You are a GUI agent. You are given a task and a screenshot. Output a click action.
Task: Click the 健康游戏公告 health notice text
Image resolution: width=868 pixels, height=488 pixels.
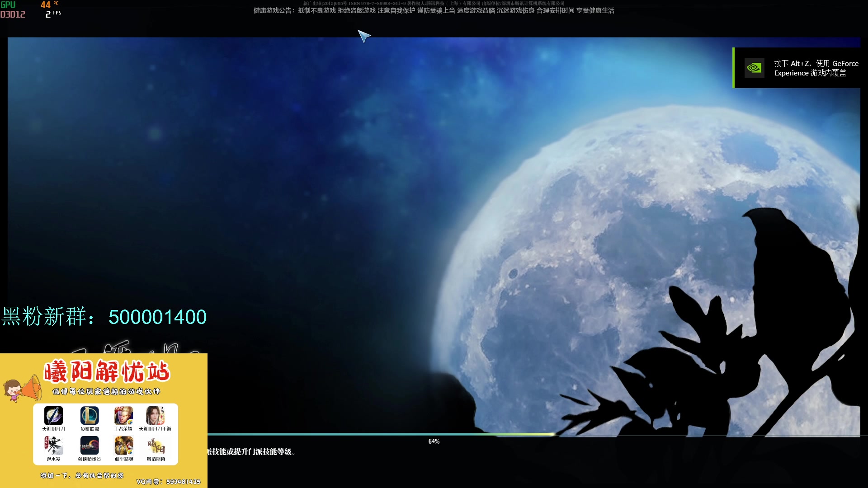434,10
